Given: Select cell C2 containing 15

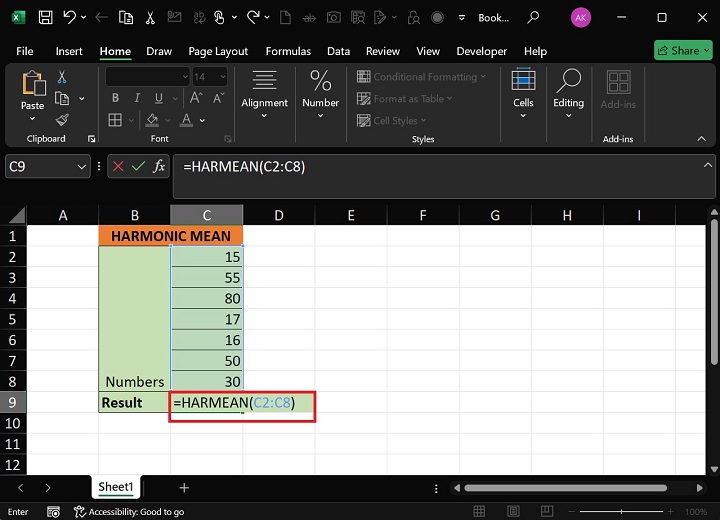Looking at the screenshot, I should pyautogui.click(x=207, y=256).
